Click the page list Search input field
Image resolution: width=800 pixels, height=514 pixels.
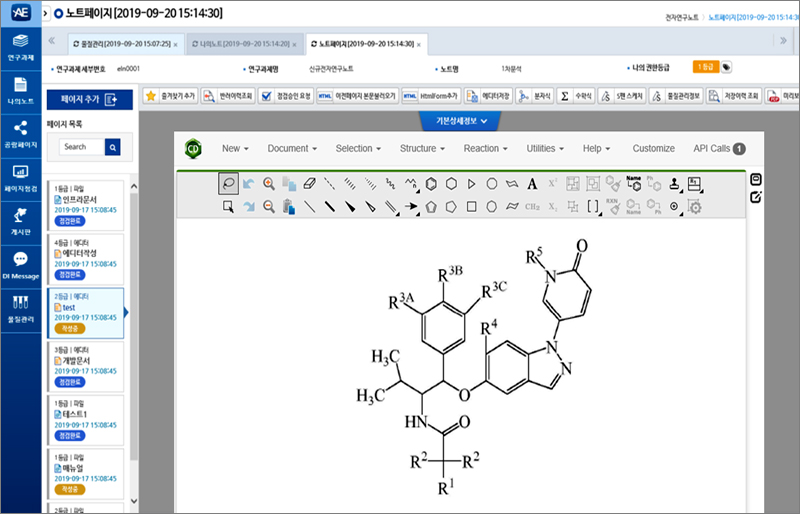79,148
